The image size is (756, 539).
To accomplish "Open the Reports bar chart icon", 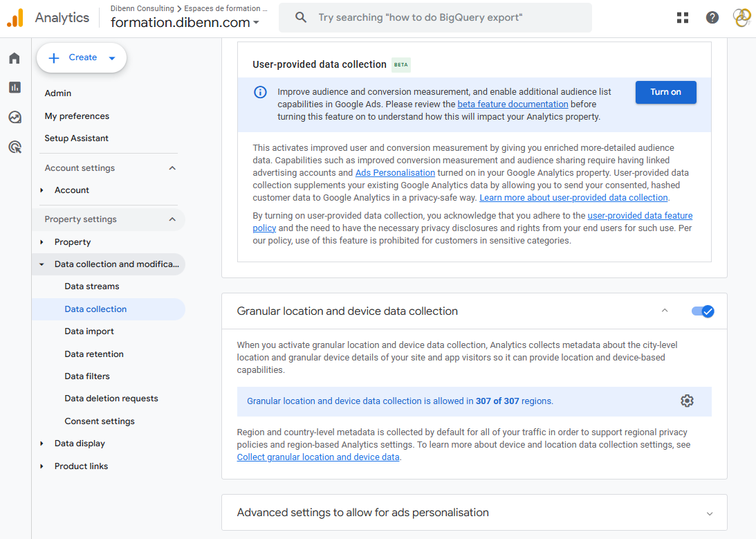I will pos(15,87).
